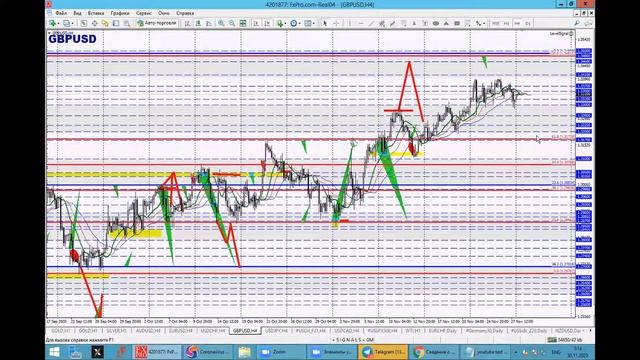The image size is (640, 360).
Task: Select the triangle drawing tool
Action: coord(446,23)
